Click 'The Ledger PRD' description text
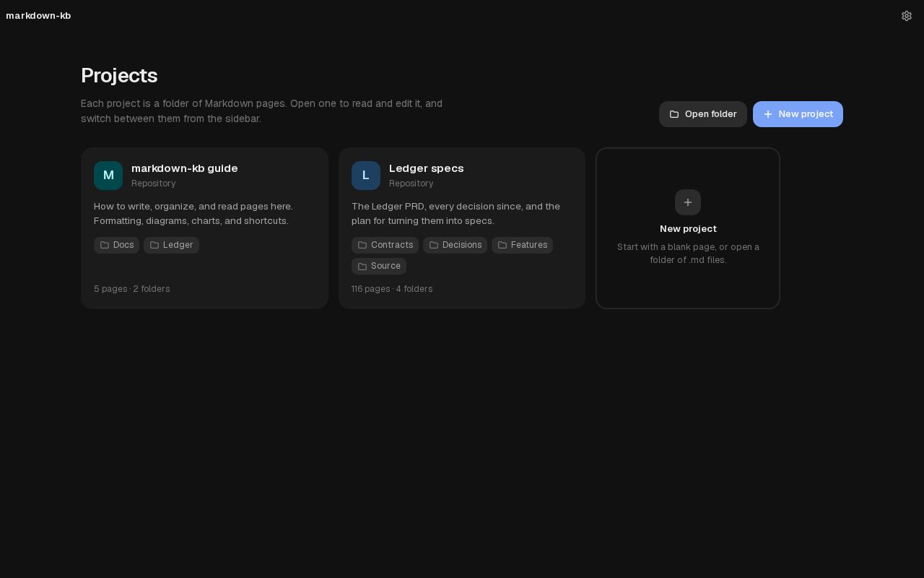Image resolution: width=924 pixels, height=578 pixels. [456, 214]
